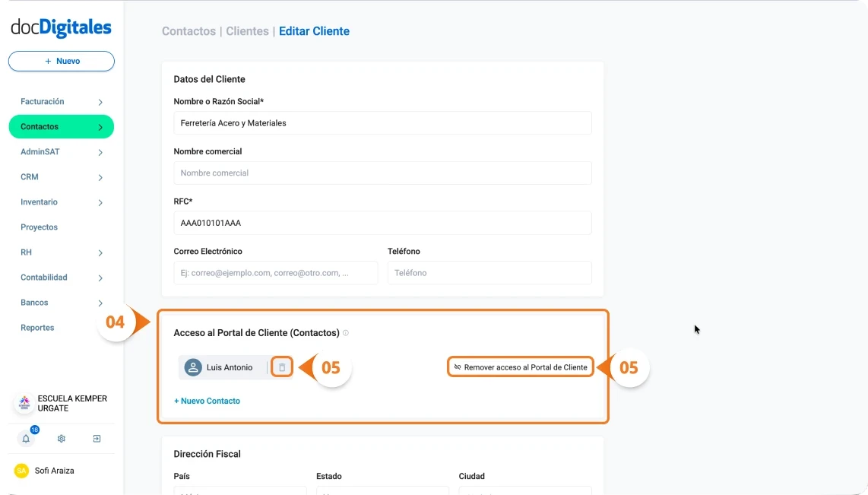The height and width of the screenshot is (495, 868).
Task: Click the info icon next to Acceso al Portal
Action: [x=347, y=332]
